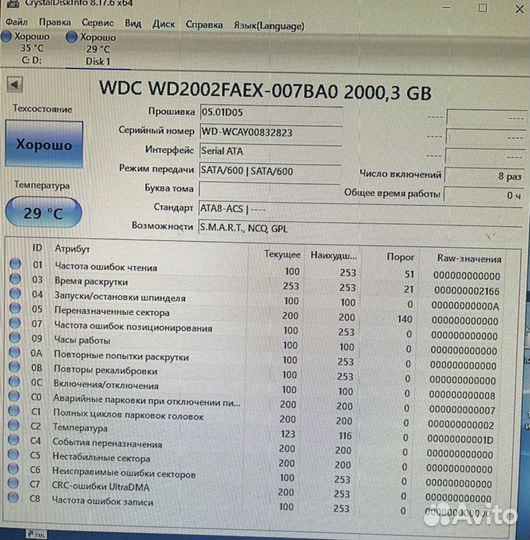530x540 pixels.
Task: Click the empty Буква тома field
Action: [x=270, y=189]
